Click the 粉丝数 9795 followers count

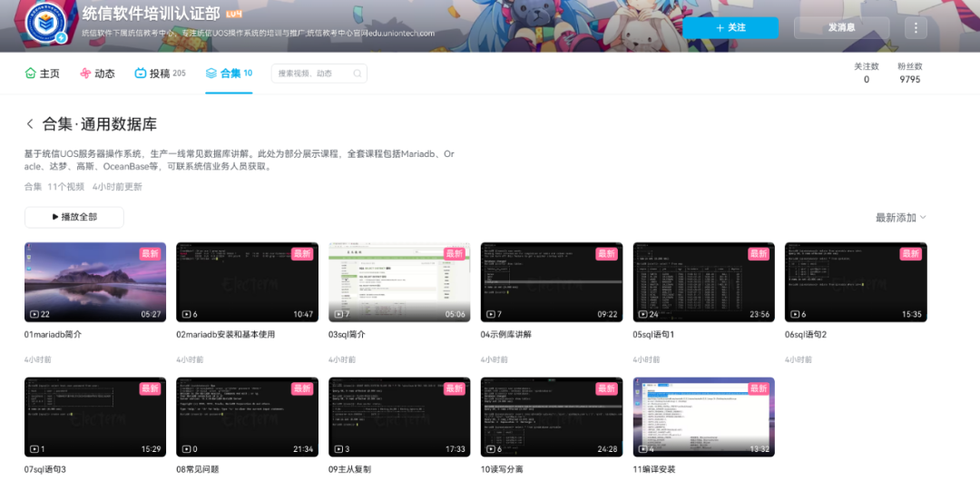(910, 73)
